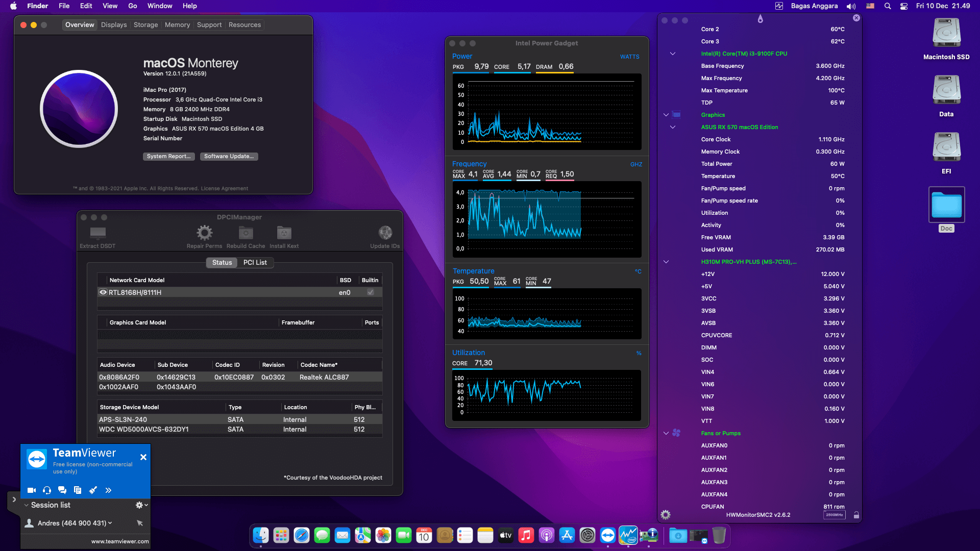Select Status segment in DPCIManager
Image resolution: width=980 pixels, height=551 pixels.
pyautogui.click(x=222, y=262)
